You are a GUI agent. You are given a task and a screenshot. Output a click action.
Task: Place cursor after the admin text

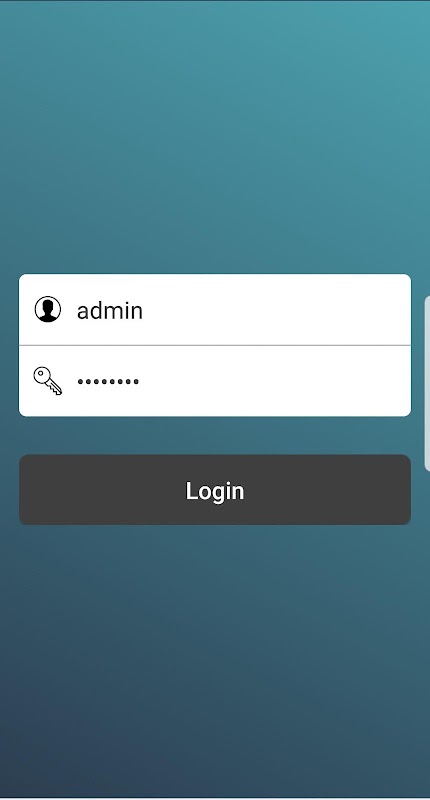coord(144,311)
